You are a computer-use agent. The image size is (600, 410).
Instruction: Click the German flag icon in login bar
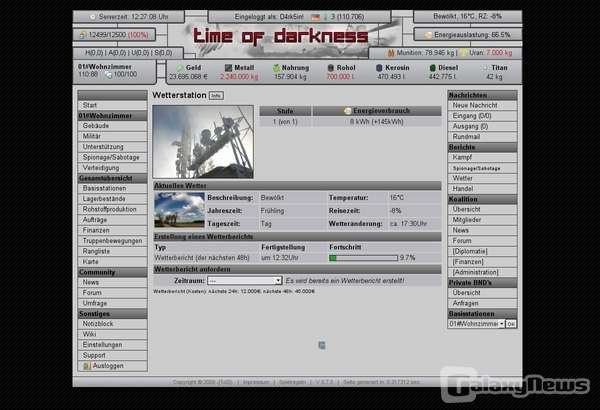316,17
